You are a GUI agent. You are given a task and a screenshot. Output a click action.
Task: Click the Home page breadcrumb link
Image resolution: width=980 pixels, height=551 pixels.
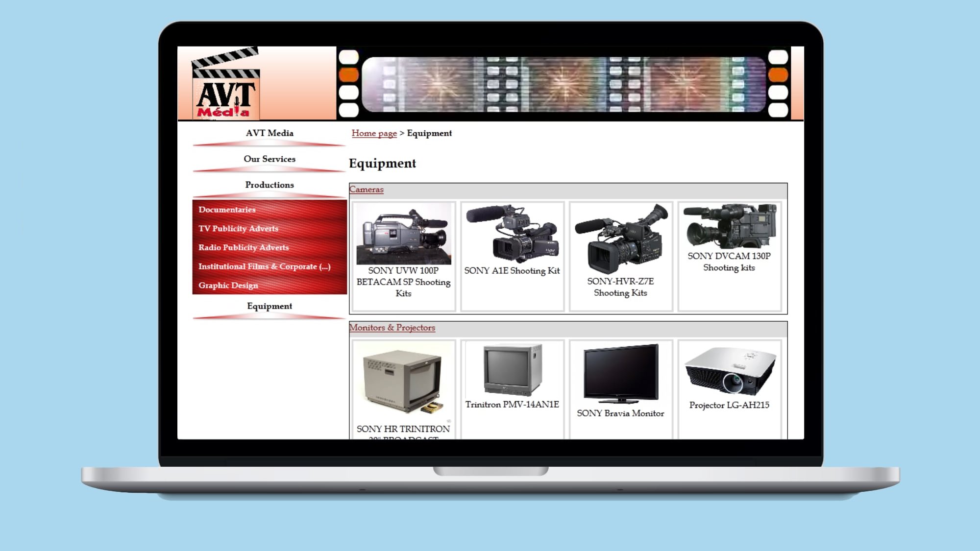tap(373, 134)
